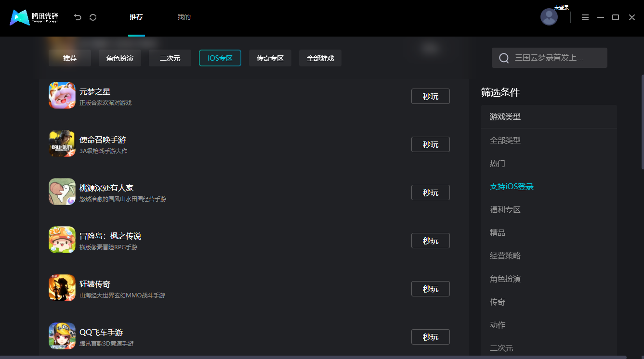Open the user avatar for login
Screen dimensions: 644x359
tap(549, 17)
